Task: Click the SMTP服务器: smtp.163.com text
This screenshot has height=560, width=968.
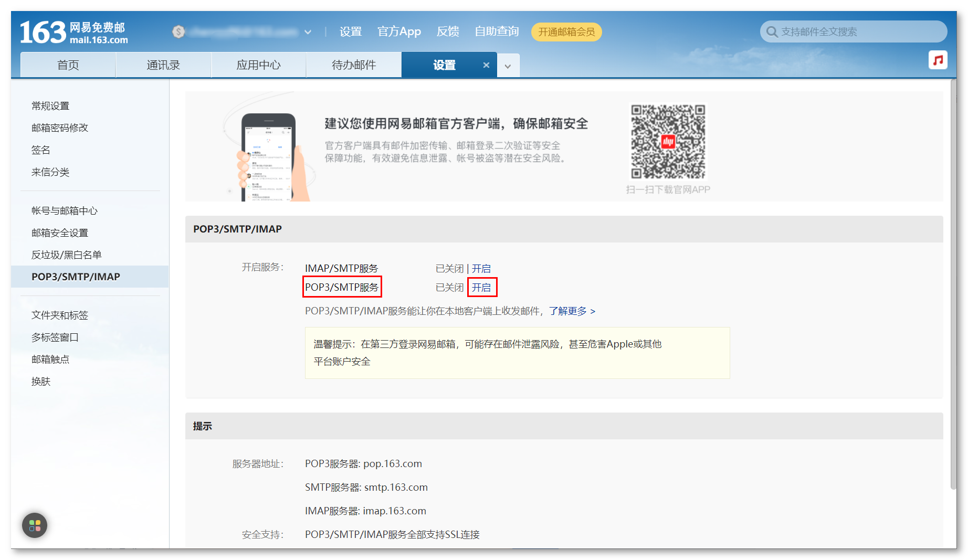Action: [x=366, y=488]
